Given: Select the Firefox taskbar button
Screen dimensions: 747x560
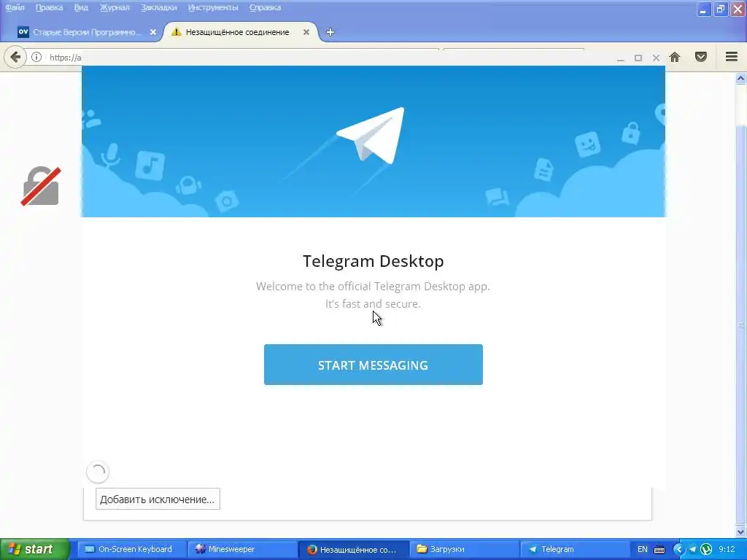Looking at the screenshot, I should (x=352, y=549).
